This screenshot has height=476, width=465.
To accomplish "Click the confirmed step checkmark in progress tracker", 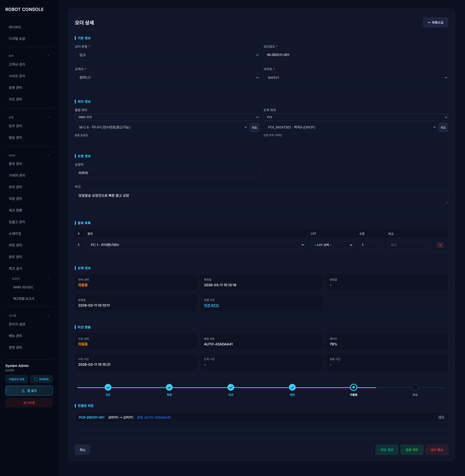I will 169,387.
